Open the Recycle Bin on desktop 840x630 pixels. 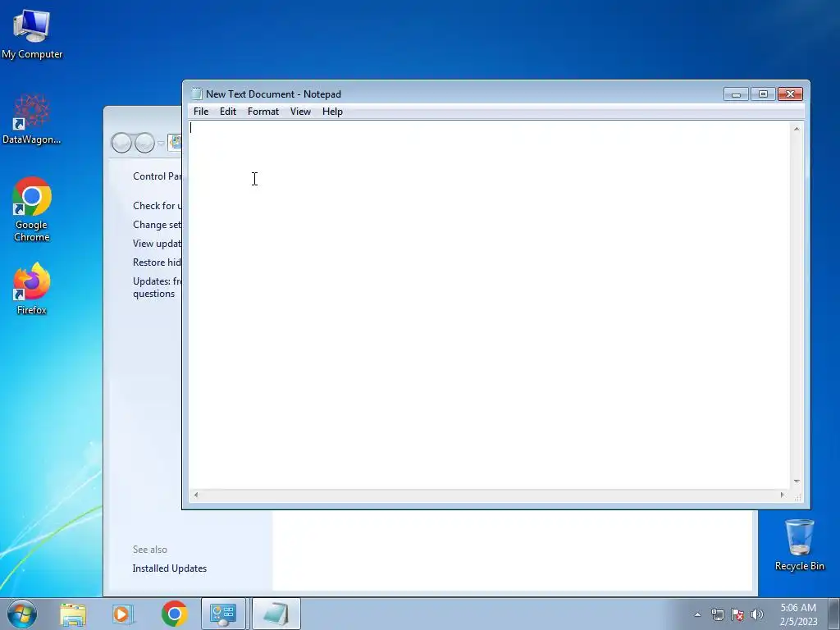799,545
